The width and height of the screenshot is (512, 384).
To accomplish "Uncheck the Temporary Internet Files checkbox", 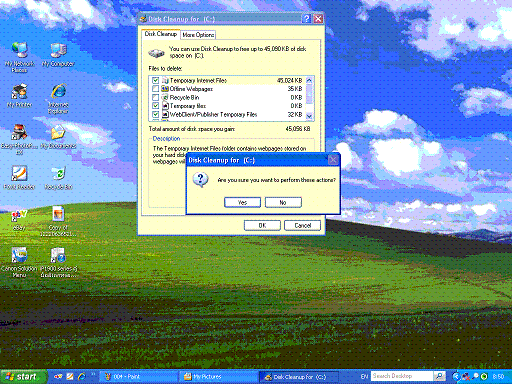I will (155, 80).
